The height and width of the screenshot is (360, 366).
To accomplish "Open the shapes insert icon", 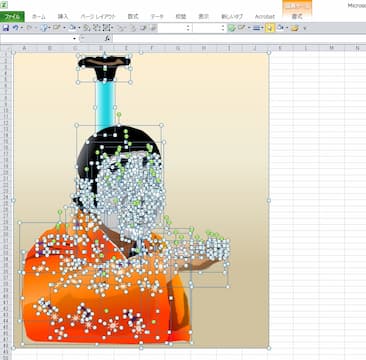I will click(44, 28).
